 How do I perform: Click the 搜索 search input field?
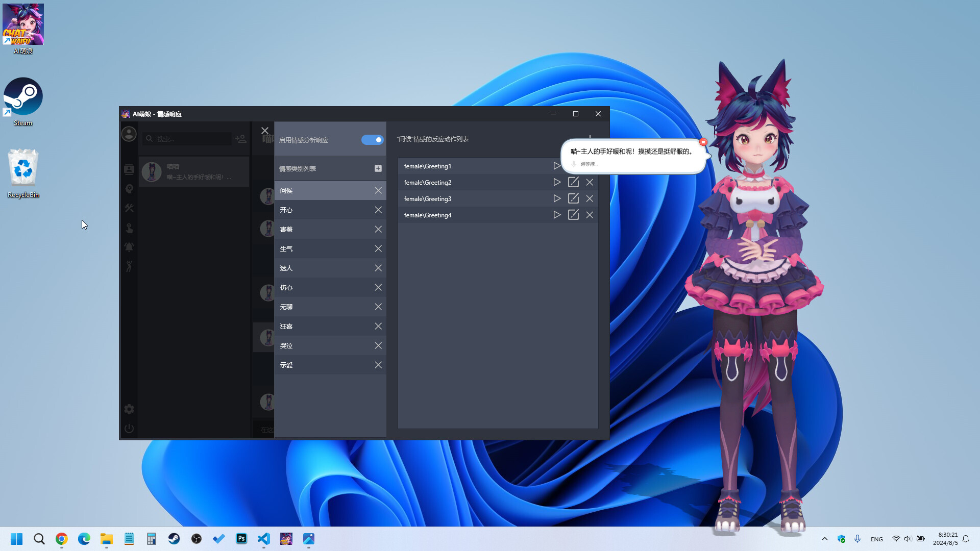click(189, 139)
